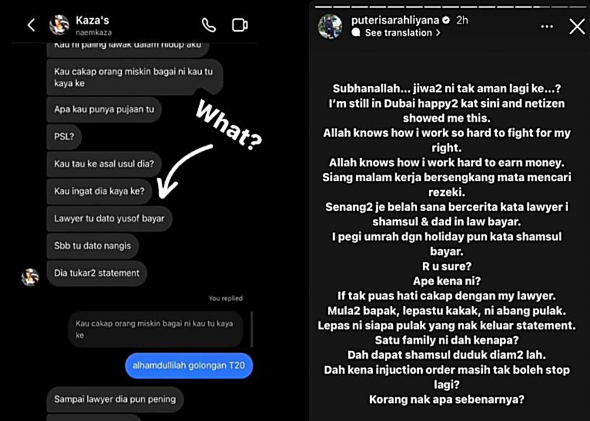Tap the back arrow in chat header
This screenshot has width=590, height=421.
pyautogui.click(x=31, y=25)
